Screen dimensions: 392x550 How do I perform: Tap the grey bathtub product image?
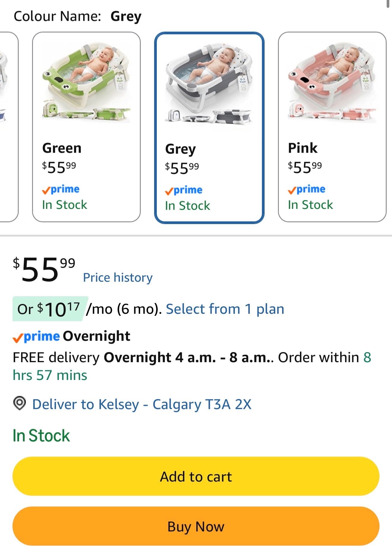pos(209,83)
